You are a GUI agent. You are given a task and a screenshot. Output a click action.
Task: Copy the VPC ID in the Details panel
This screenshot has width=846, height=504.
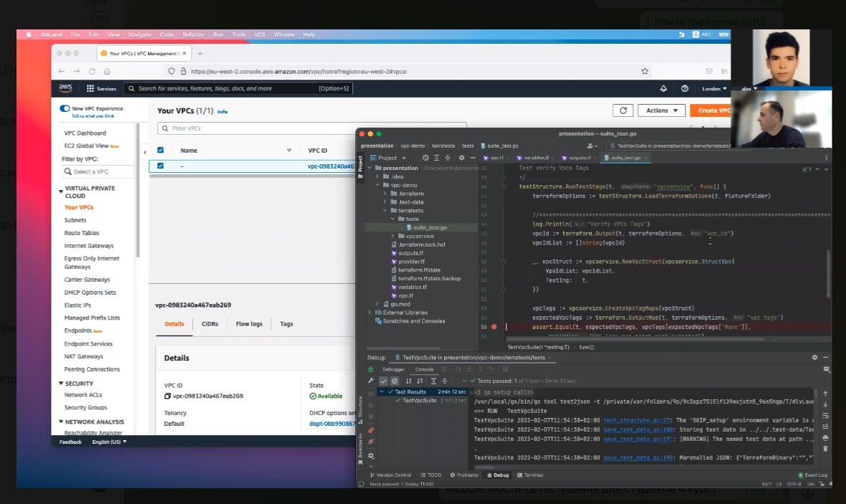(x=167, y=396)
